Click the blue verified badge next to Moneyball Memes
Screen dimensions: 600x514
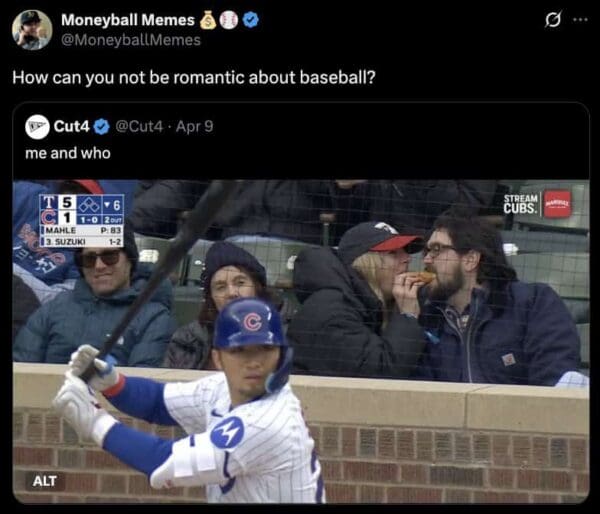coord(250,20)
